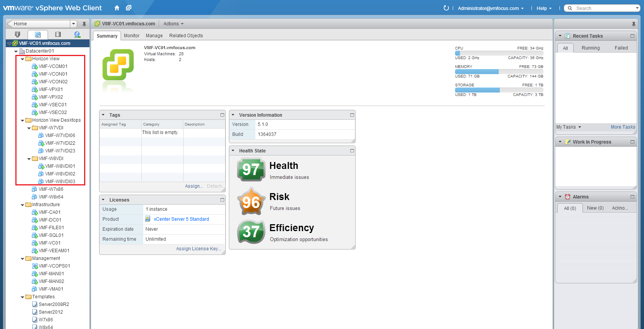Pin the left navigator panel

(84, 24)
